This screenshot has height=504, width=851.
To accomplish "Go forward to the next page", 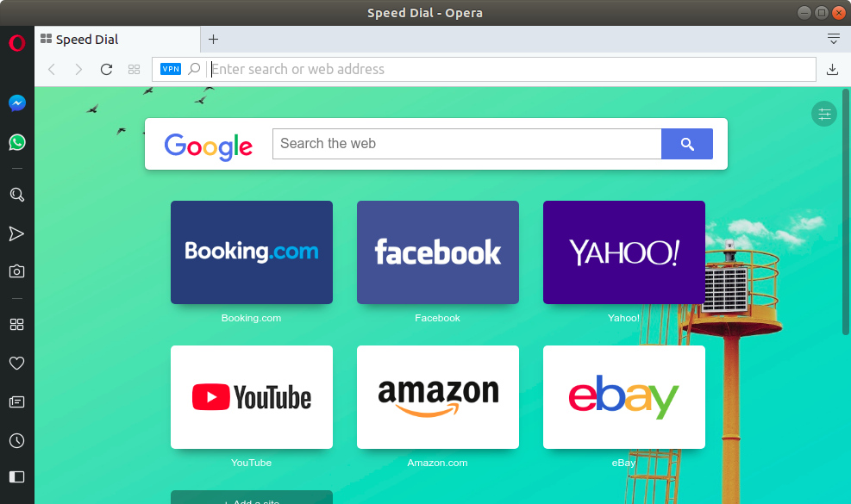I will [78, 70].
